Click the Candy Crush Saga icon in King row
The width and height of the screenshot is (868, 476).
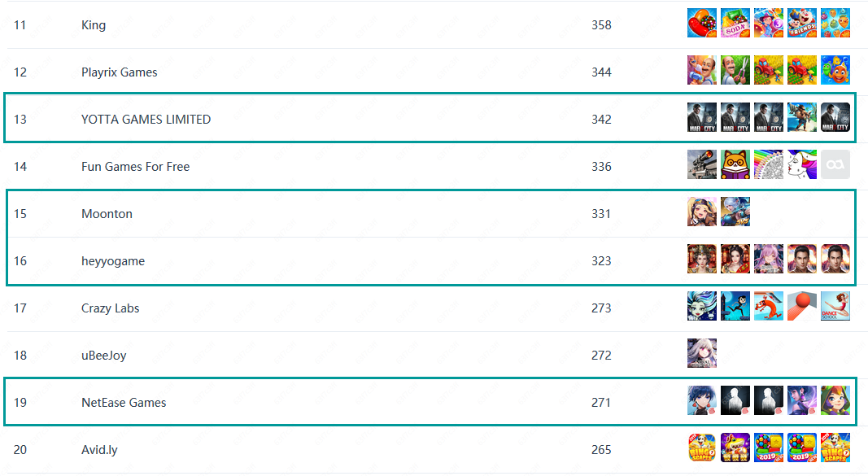coord(702,23)
